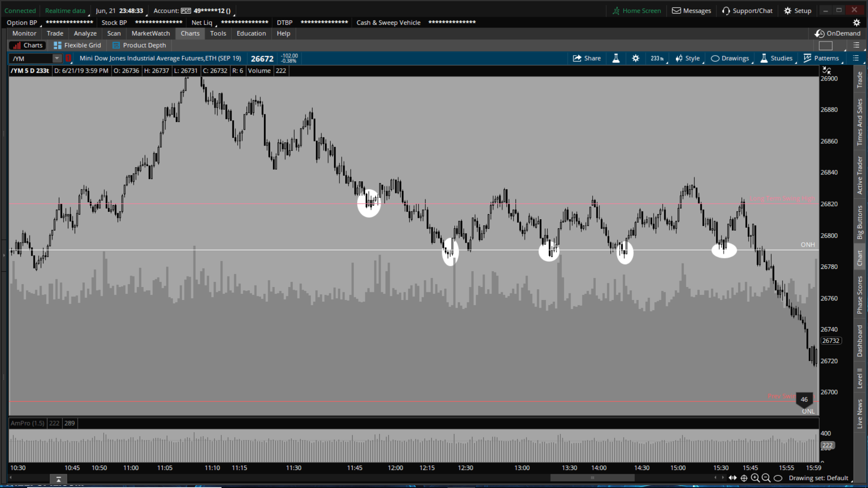Switch to the Product Depth sub-tab
This screenshot has width=868, height=488.
[139, 45]
